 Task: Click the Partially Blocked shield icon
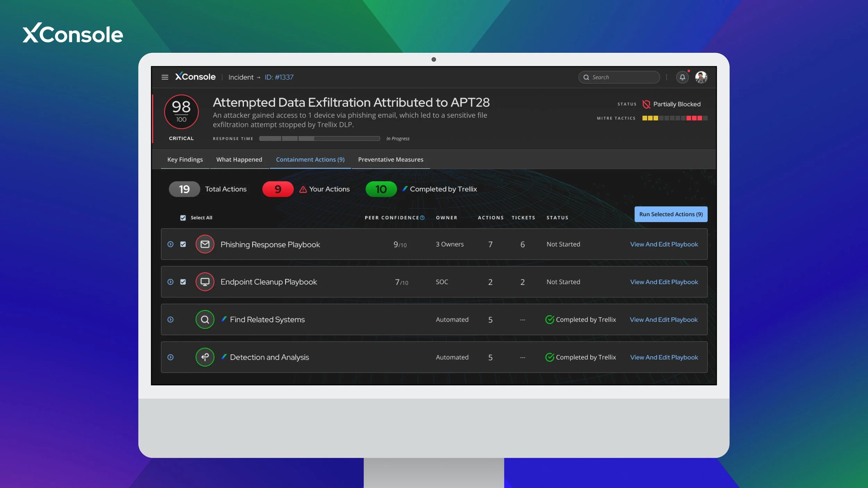(x=646, y=104)
